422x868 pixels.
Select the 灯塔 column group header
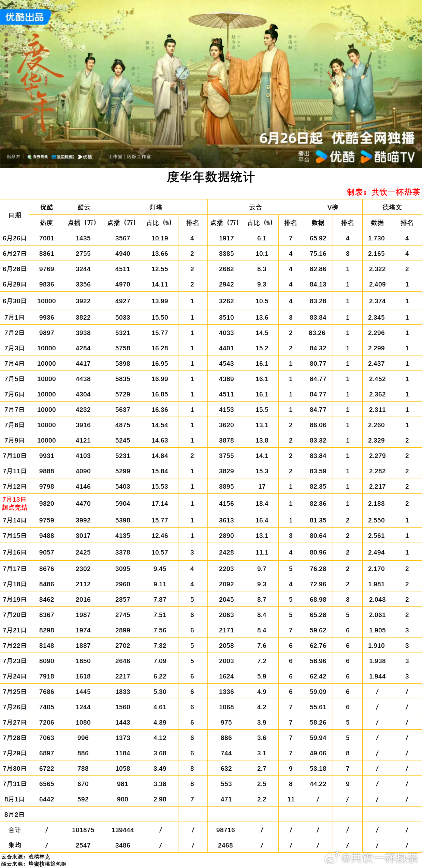156,207
